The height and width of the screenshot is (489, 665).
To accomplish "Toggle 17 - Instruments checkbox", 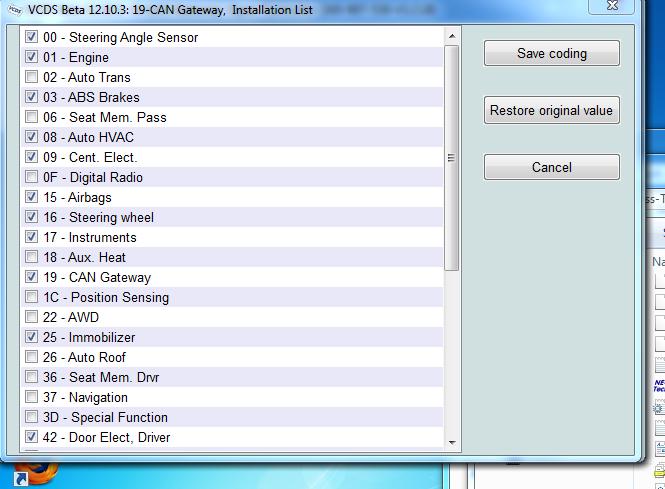I will tap(31, 236).
